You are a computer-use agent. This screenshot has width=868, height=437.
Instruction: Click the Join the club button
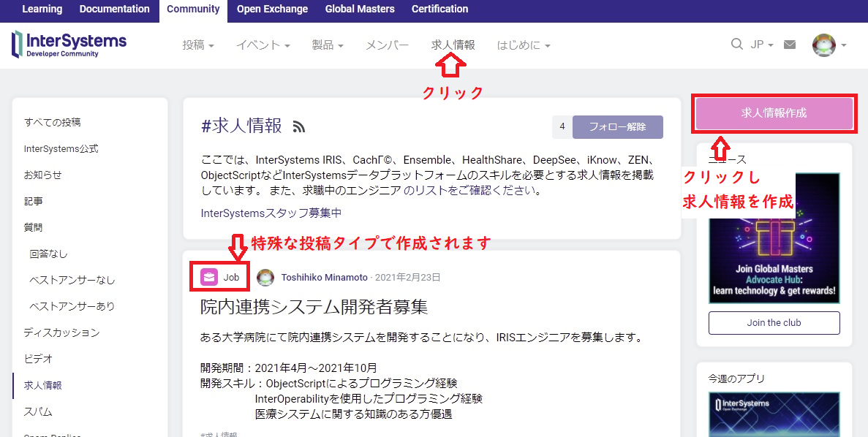[x=774, y=322]
